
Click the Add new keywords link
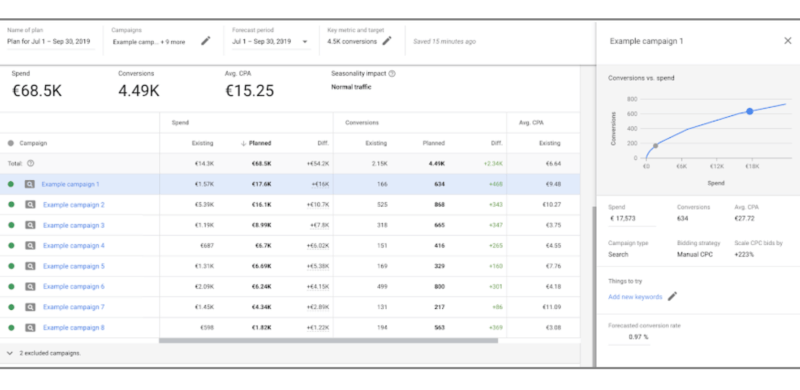(x=635, y=297)
